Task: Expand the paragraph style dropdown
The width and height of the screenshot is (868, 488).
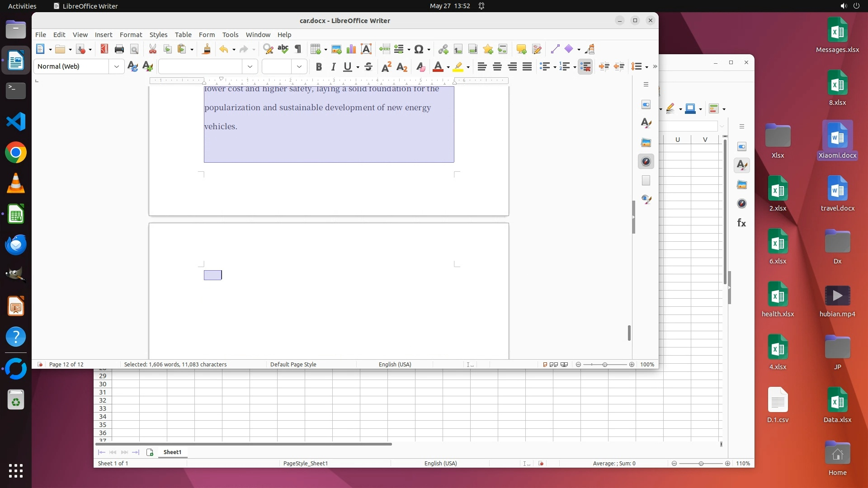Action: pos(116,66)
